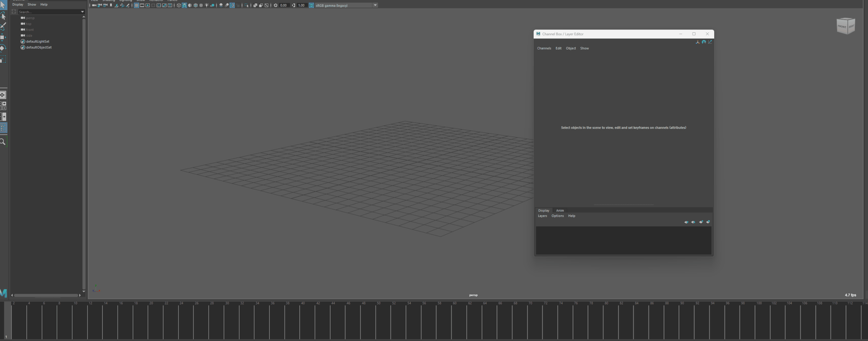Image resolution: width=868 pixels, height=341 pixels.
Task: Activate the Lasso select tool
Action: [3, 16]
